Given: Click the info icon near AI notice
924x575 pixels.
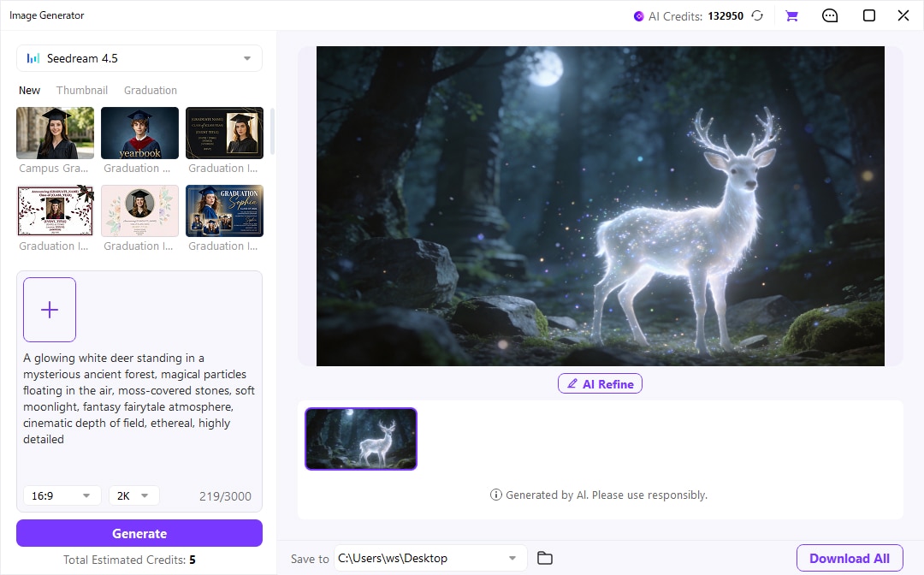Looking at the screenshot, I should pos(496,495).
